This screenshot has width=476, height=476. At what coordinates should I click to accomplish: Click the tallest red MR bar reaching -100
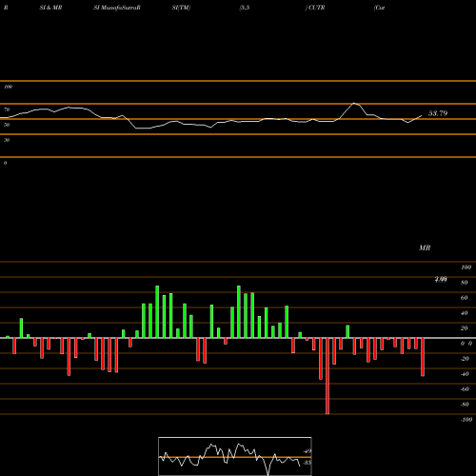327,376
